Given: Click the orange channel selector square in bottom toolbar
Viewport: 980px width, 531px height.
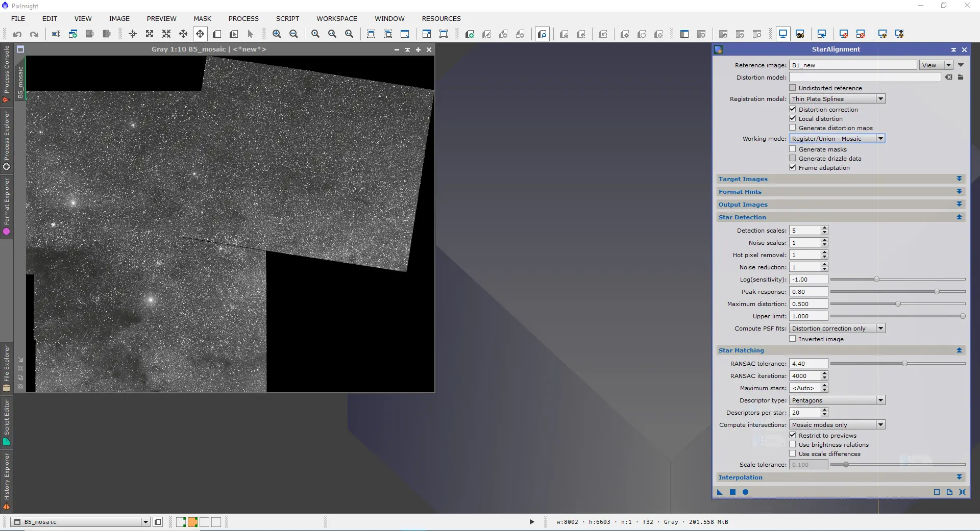Looking at the screenshot, I should click(x=192, y=522).
